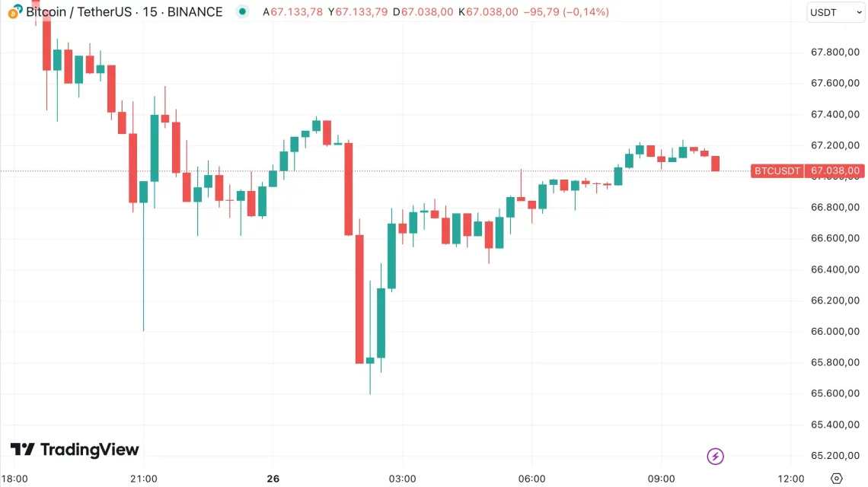The height and width of the screenshot is (487, 868).
Task: Open the USDT currency dropdown
Action: [x=834, y=12]
